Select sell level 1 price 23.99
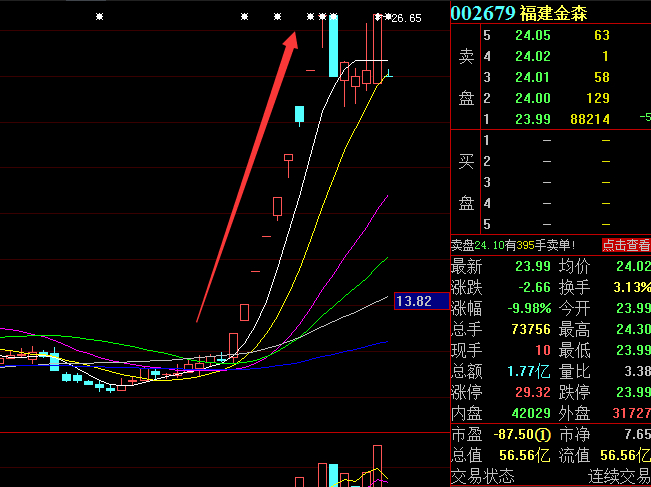Image resolution: width=651 pixels, height=487 pixels. click(533, 120)
